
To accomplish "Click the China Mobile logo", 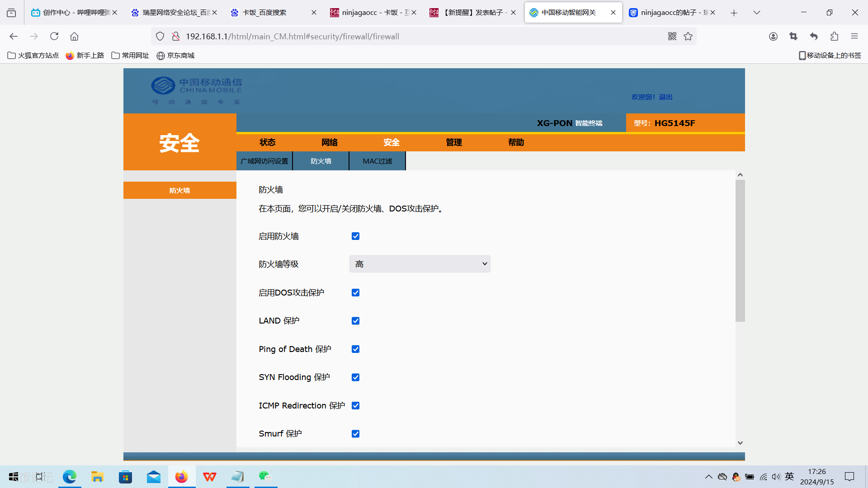I will 197,90.
